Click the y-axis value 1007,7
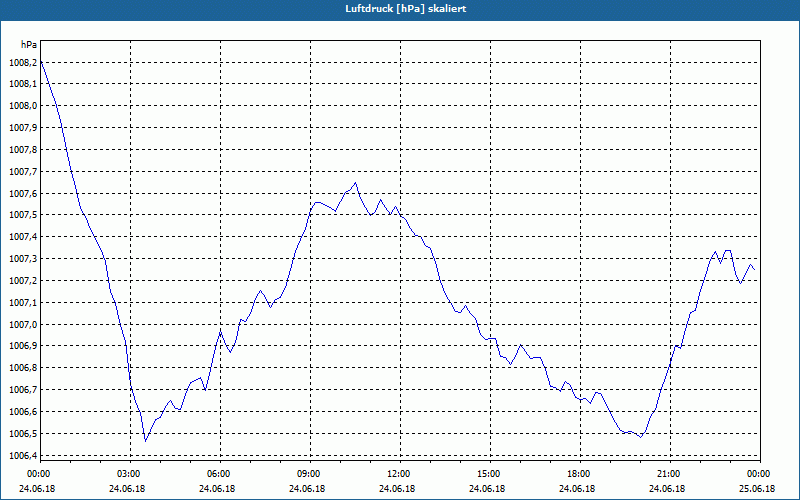The width and height of the screenshot is (800, 500). click(x=23, y=172)
